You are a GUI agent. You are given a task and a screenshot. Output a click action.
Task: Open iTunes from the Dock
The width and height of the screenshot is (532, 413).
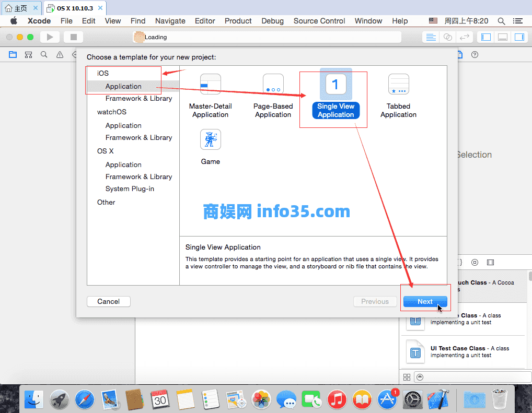click(337, 399)
